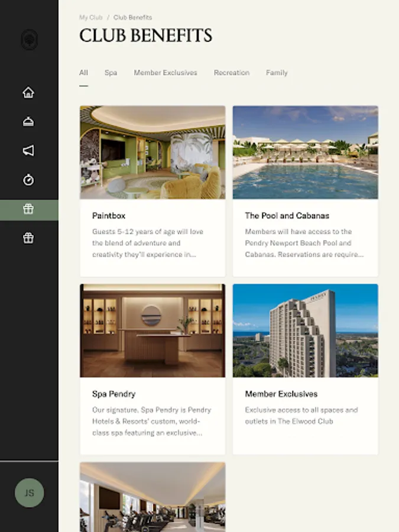This screenshot has width=399, height=532.
Task: Click Club Benefits breadcrumb
Action: [x=132, y=17]
